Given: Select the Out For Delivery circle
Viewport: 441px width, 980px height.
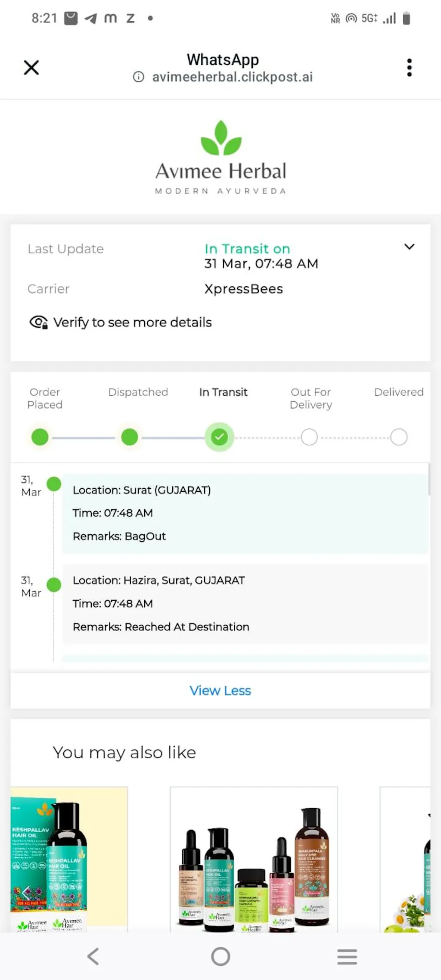Looking at the screenshot, I should [309, 437].
